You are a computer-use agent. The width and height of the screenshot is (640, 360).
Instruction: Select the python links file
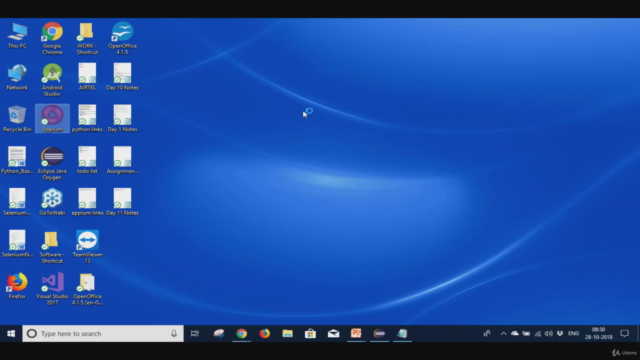click(x=87, y=119)
